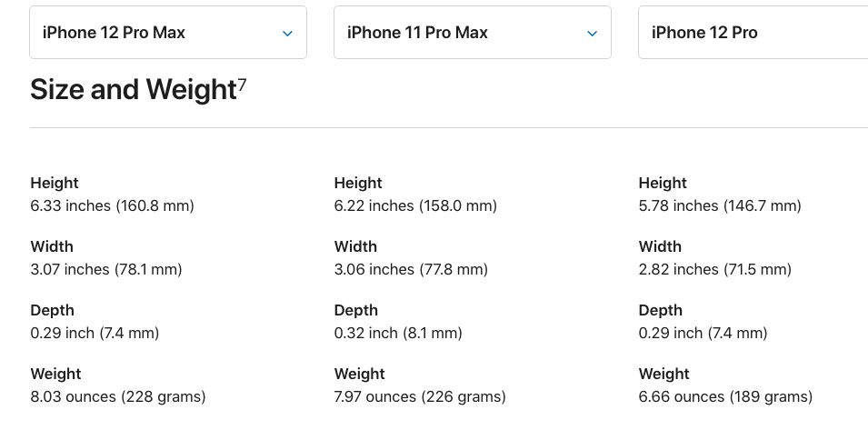This screenshot has width=868, height=430.
Task: Click the 7.97 ounces (226 grams) weight value
Action: [x=420, y=396]
